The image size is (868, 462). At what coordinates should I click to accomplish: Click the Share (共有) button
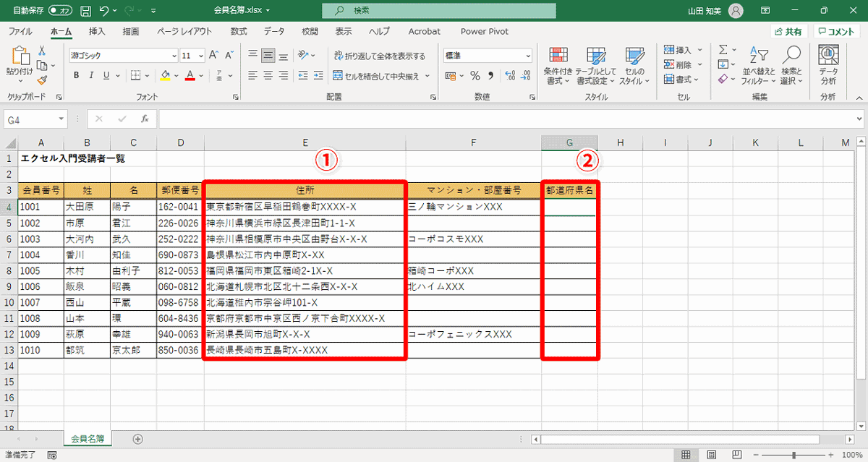click(788, 31)
